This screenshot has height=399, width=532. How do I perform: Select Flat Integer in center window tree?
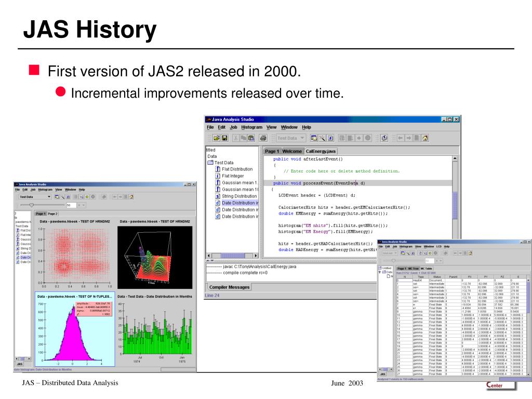[230, 176]
